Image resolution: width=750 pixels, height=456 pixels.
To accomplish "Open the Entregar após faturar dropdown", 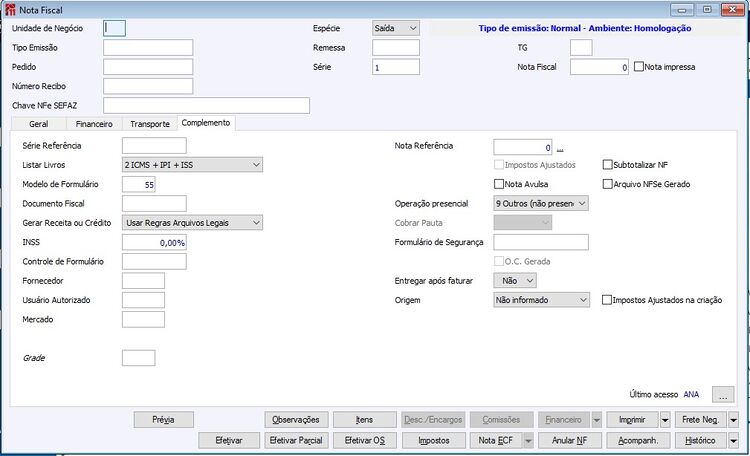I will (515, 280).
